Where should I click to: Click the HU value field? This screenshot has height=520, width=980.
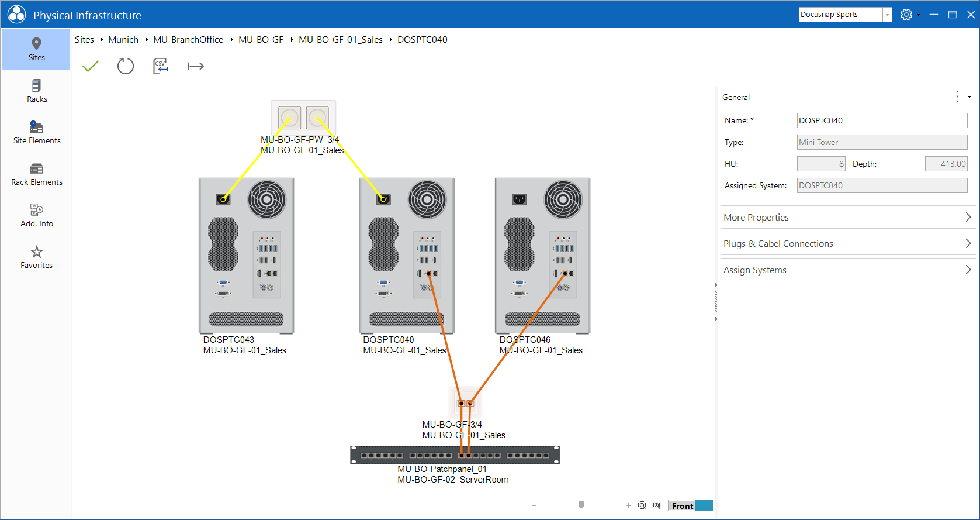click(821, 164)
